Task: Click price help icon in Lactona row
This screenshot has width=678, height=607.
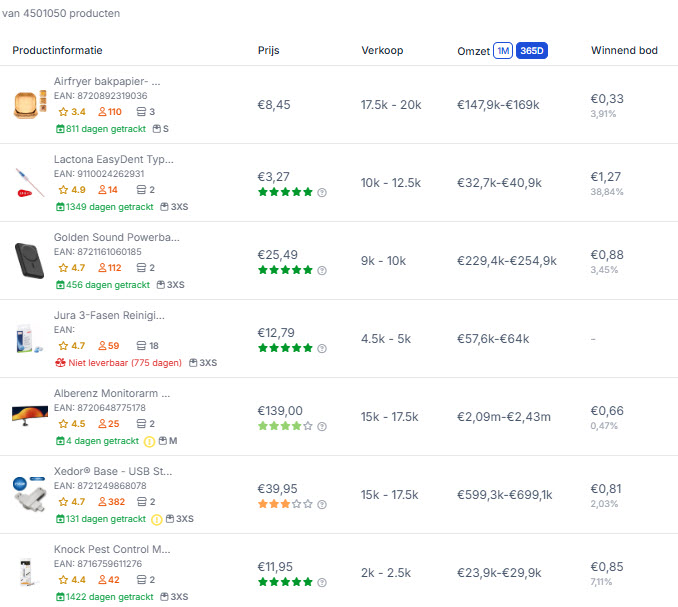Action: (322, 192)
